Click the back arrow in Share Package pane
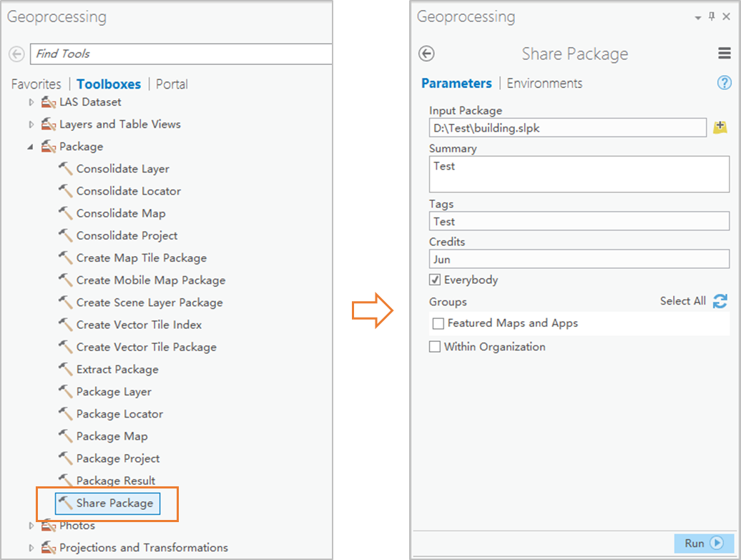The height and width of the screenshot is (560, 741). (x=427, y=54)
